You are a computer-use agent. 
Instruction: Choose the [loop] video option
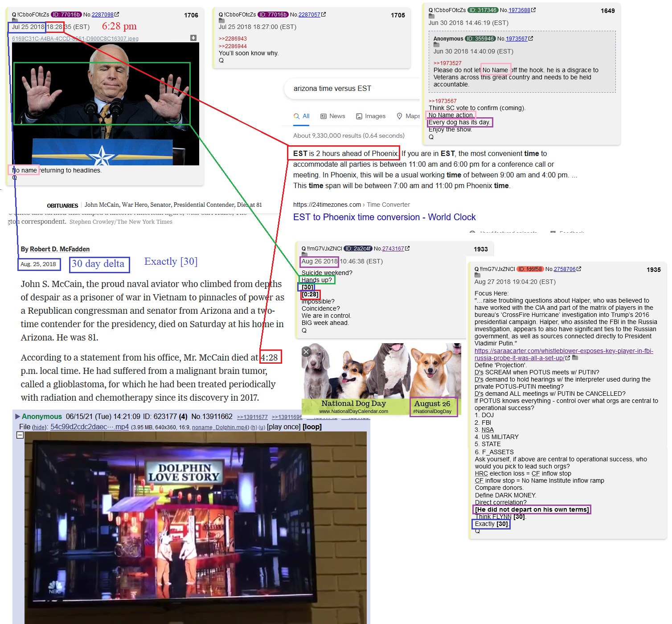coord(312,427)
